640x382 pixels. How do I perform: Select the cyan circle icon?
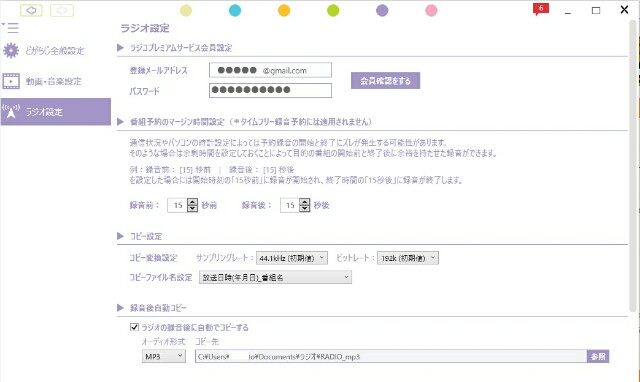235,10
